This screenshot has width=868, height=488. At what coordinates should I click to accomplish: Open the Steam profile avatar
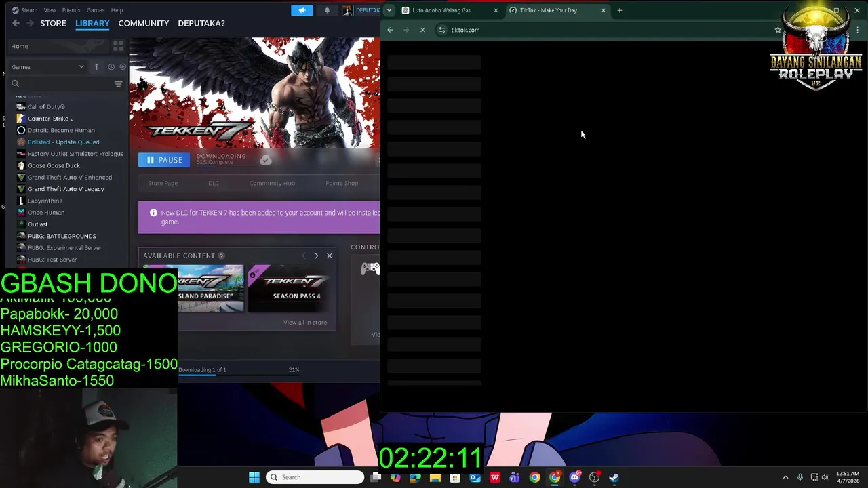point(347,10)
